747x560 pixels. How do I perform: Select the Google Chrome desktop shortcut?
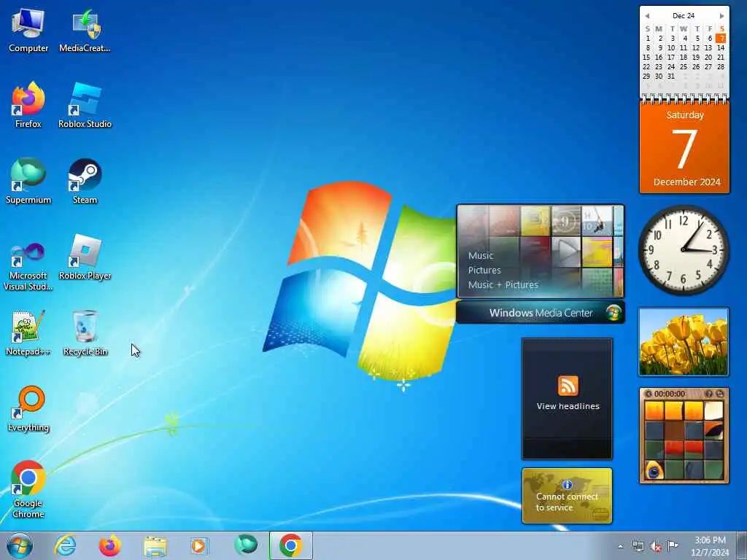coord(28,489)
